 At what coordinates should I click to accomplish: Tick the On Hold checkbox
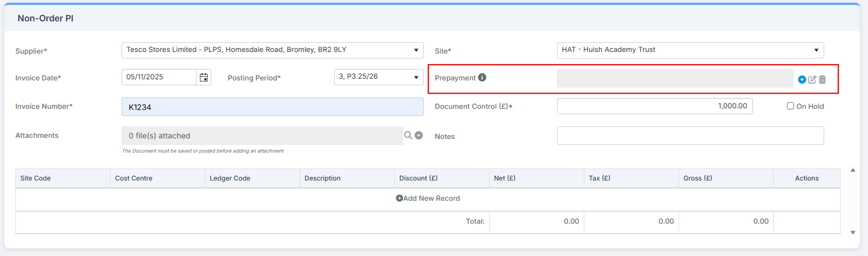click(x=790, y=106)
